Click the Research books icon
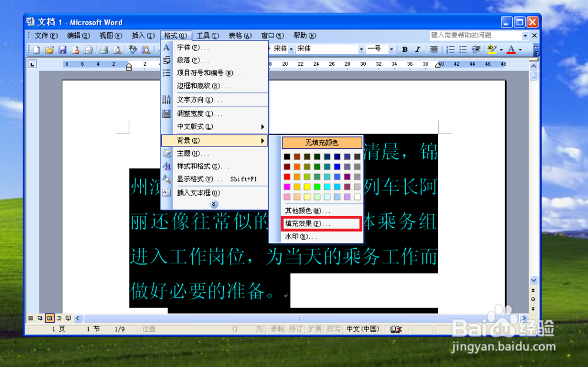The width and height of the screenshot is (588, 367). [x=146, y=49]
